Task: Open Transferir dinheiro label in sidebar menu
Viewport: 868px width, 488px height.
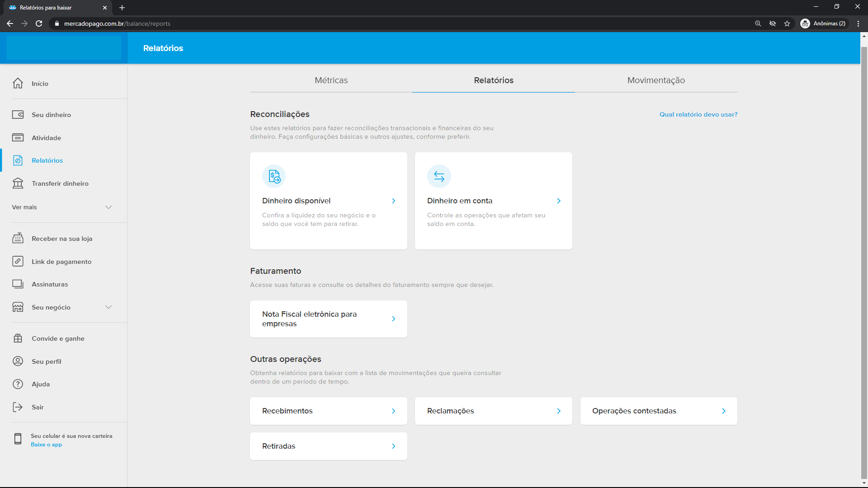Action: 60,183
